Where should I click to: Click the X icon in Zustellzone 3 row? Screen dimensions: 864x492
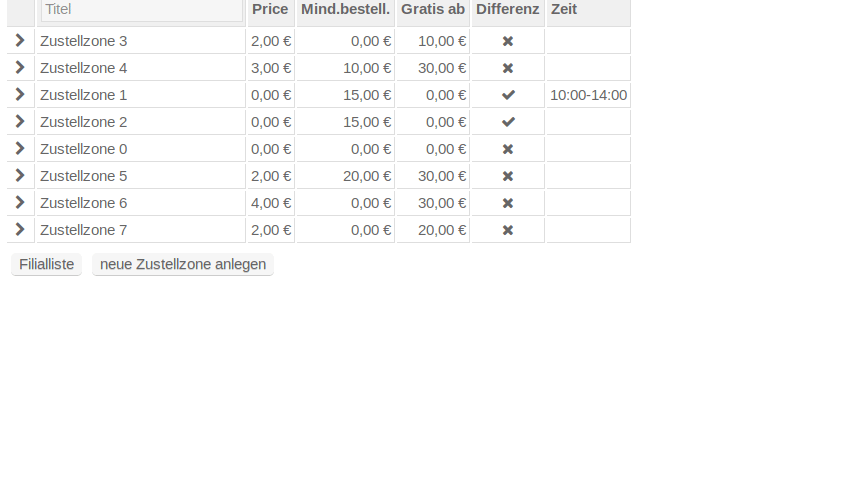click(x=508, y=41)
